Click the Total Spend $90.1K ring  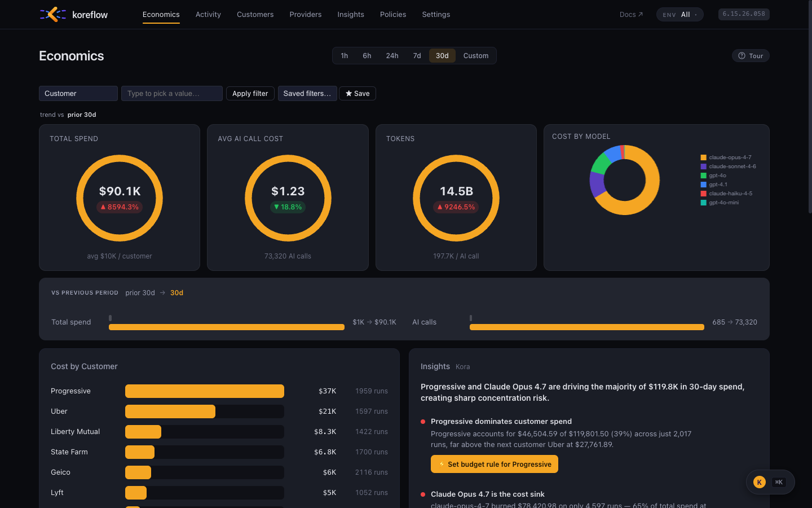[120, 198]
